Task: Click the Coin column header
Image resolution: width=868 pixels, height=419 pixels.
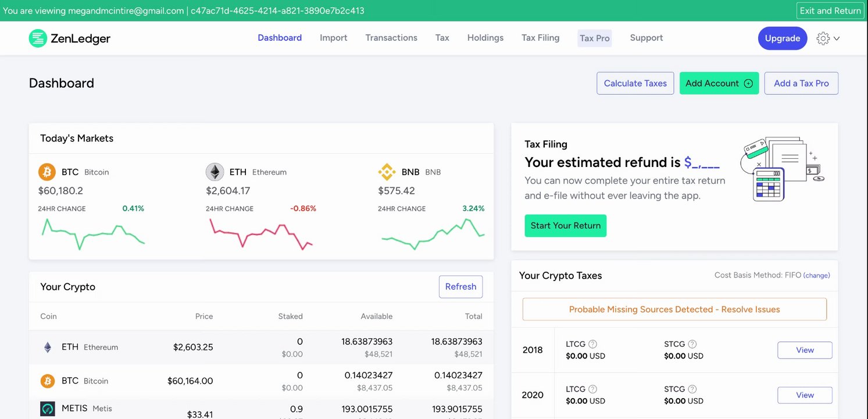Action: point(48,317)
